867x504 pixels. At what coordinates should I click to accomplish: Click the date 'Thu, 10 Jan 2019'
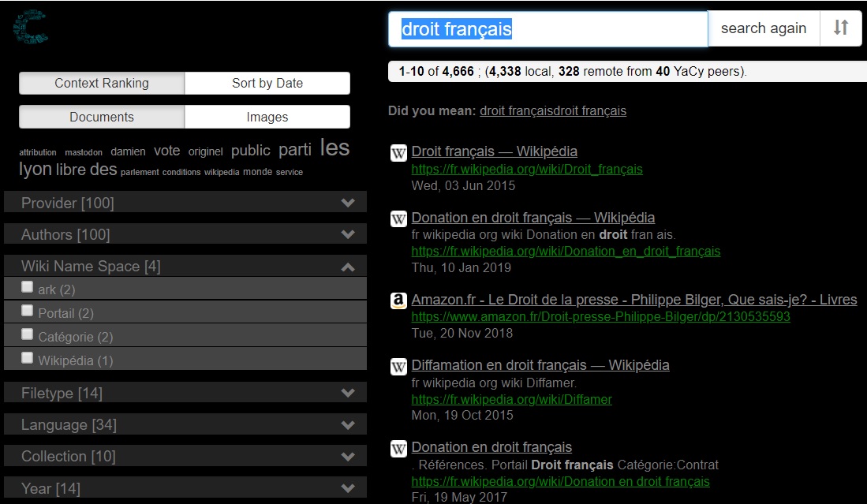click(462, 267)
